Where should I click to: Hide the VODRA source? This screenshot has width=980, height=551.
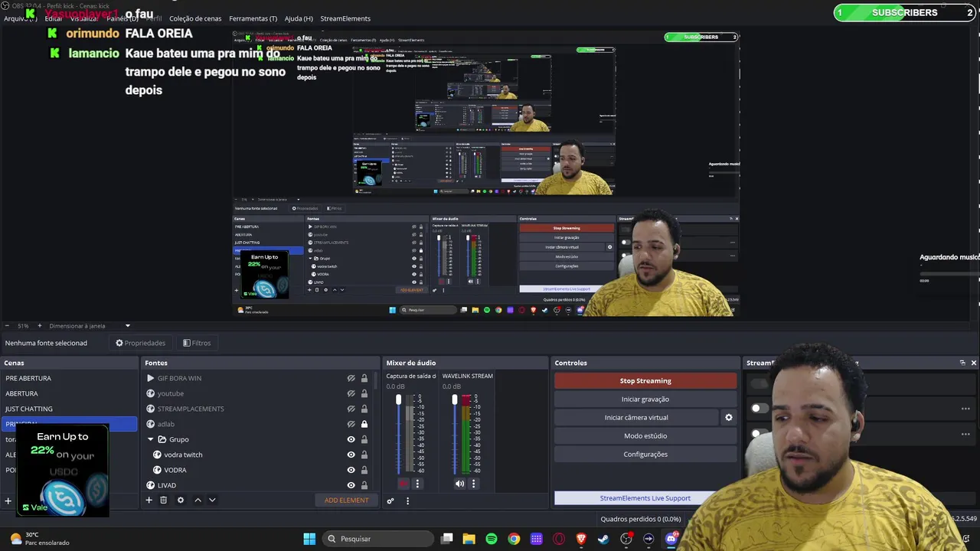click(x=351, y=470)
